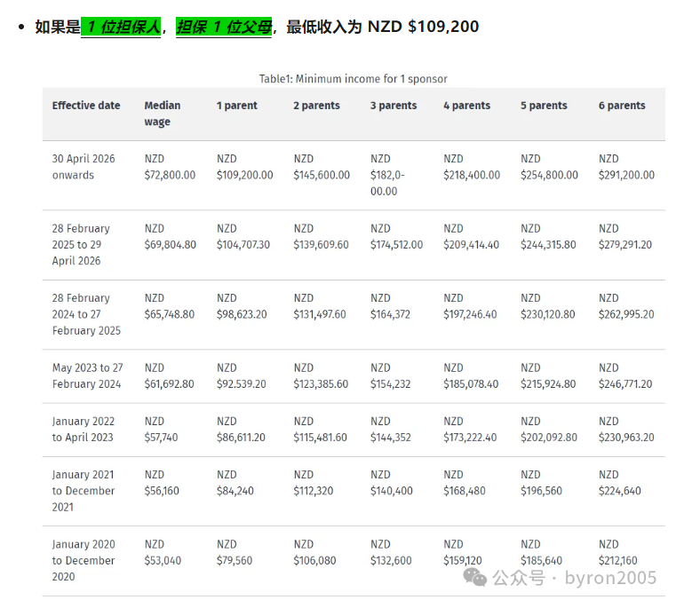Click the green highlighted text "担保 1 位父母"
Screen dimensions: 692x616
[224, 27]
